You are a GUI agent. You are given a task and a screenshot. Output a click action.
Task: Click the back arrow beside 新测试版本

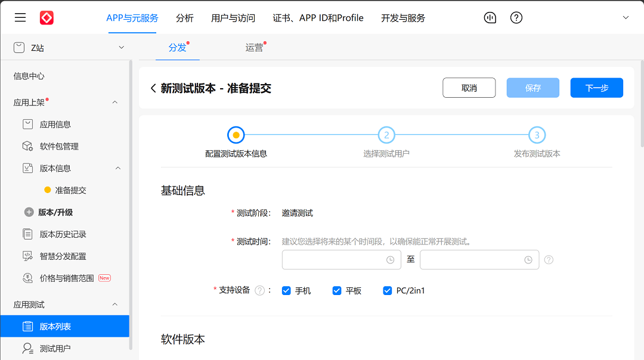click(153, 88)
